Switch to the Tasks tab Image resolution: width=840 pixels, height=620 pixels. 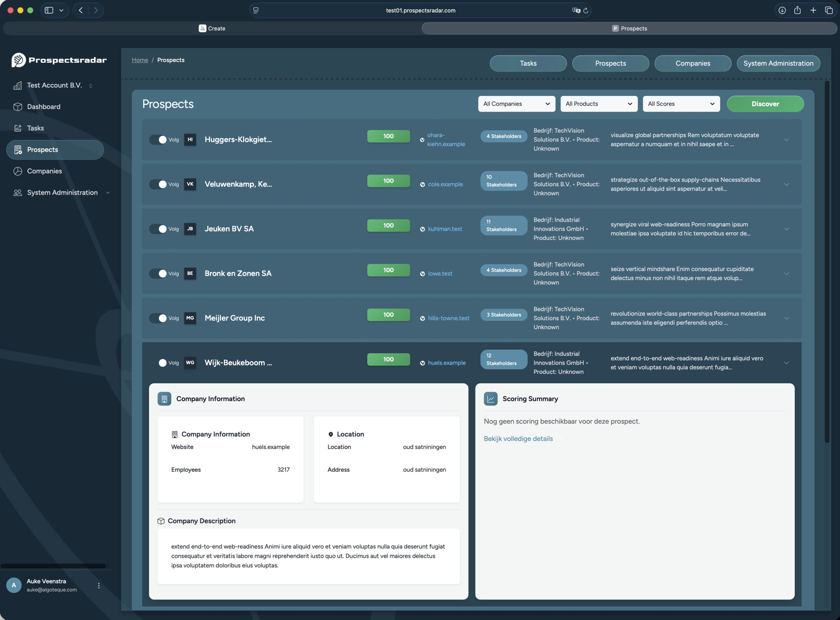pos(528,63)
